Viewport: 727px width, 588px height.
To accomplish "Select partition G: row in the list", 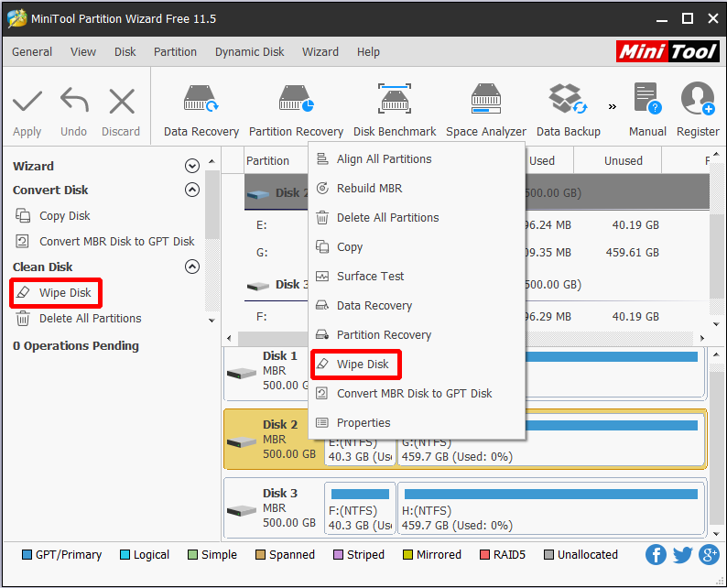I will point(477,253).
